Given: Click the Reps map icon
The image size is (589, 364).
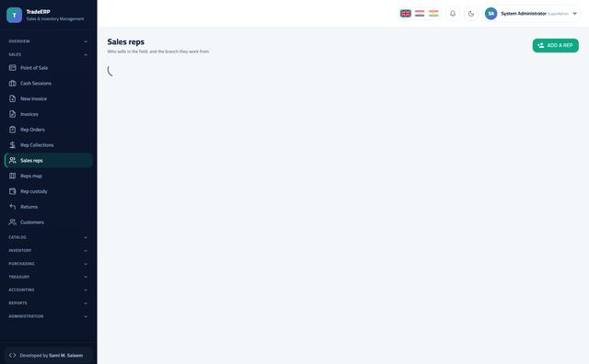Looking at the screenshot, I should [12, 176].
